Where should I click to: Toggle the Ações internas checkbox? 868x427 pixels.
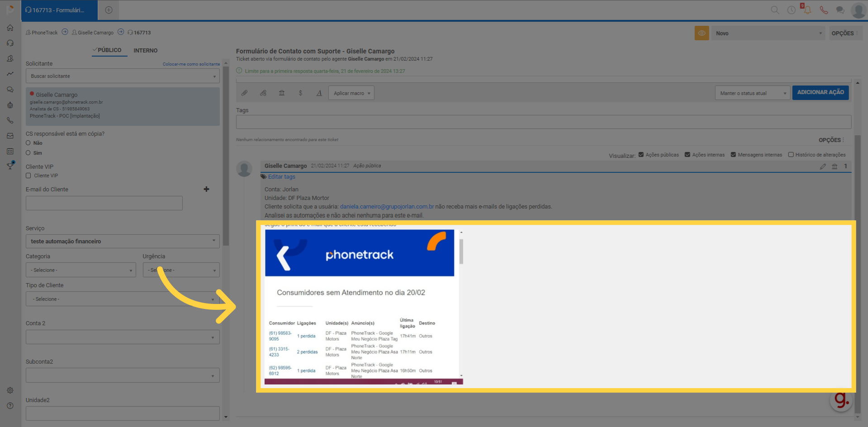pos(688,155)
